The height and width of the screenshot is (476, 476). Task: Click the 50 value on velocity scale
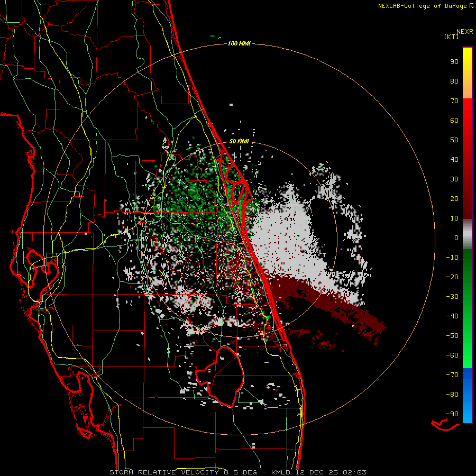(x=454, y=140)
